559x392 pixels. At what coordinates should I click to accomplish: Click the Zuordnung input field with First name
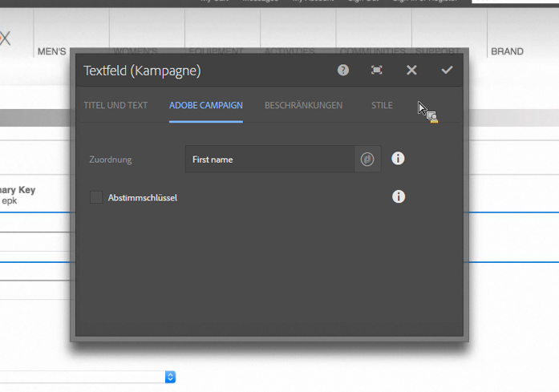(x=269, y=160)
